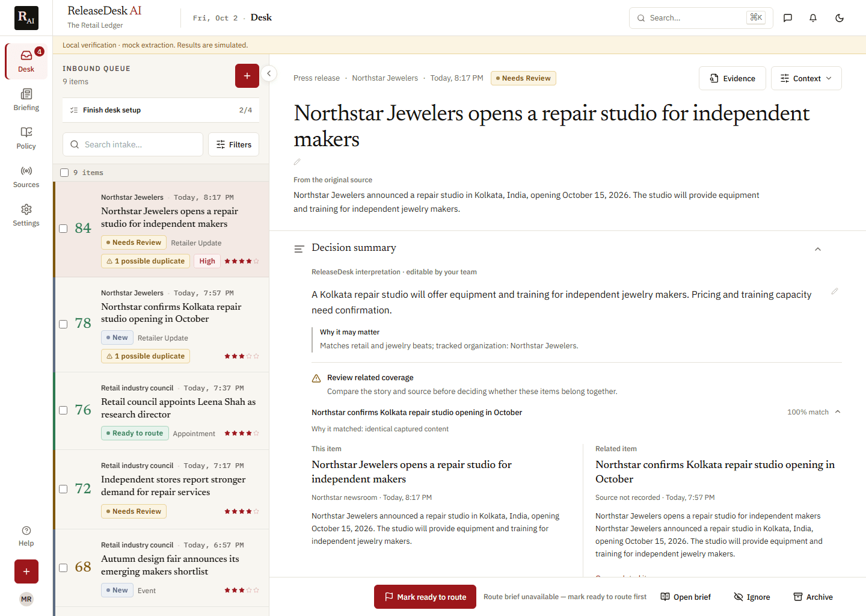Click the Needs Review badge in article header
The image size is (866, 616).
pyautogui.click(x=523, y=78)
